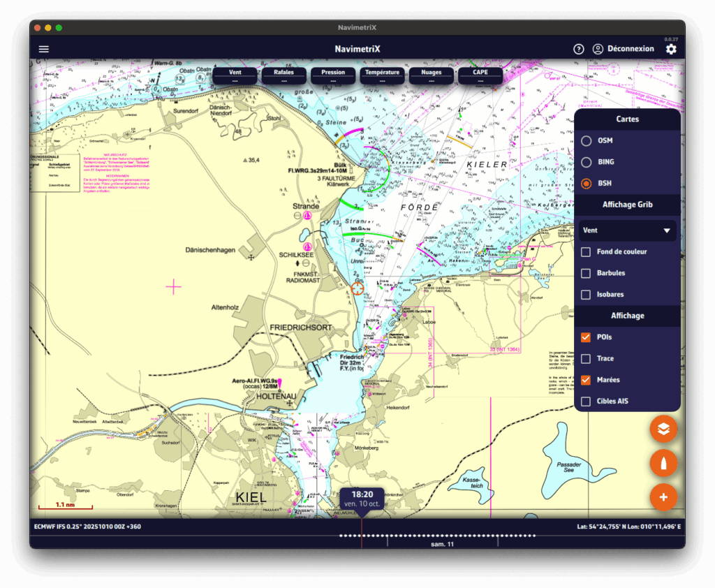Click the orange plus button

click(x=663, y=497)
